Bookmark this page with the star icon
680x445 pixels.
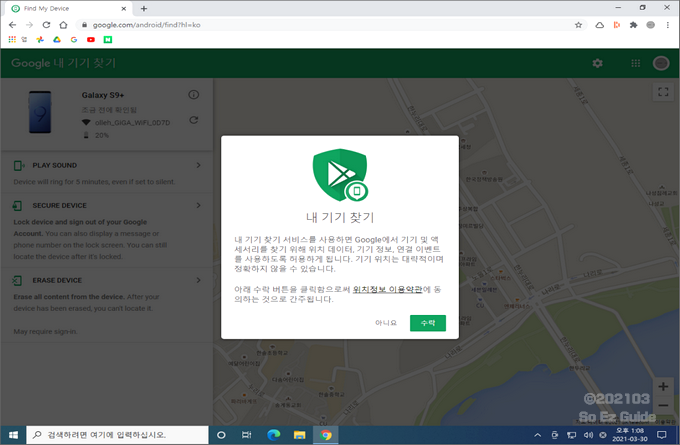coord(579,24)
